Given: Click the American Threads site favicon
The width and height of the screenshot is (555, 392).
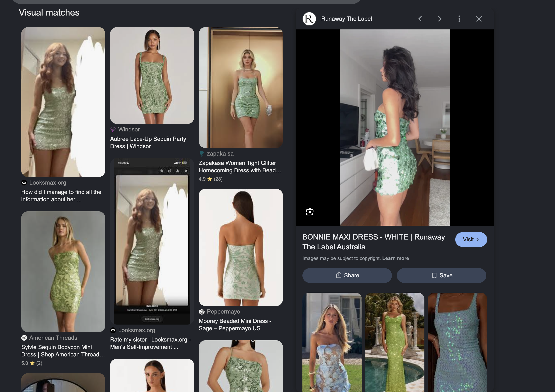Looking at the screenshot, I should (x=24, y=338).
